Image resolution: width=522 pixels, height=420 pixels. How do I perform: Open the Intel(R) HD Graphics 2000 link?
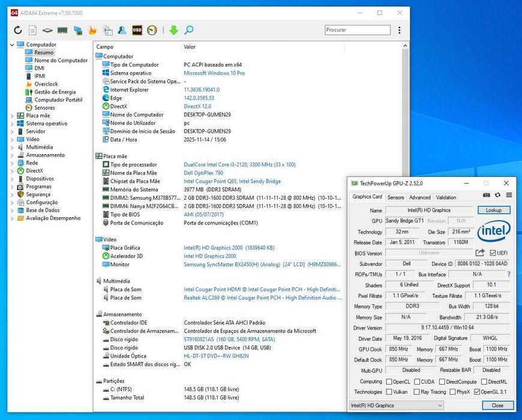(x=229, y=248)
